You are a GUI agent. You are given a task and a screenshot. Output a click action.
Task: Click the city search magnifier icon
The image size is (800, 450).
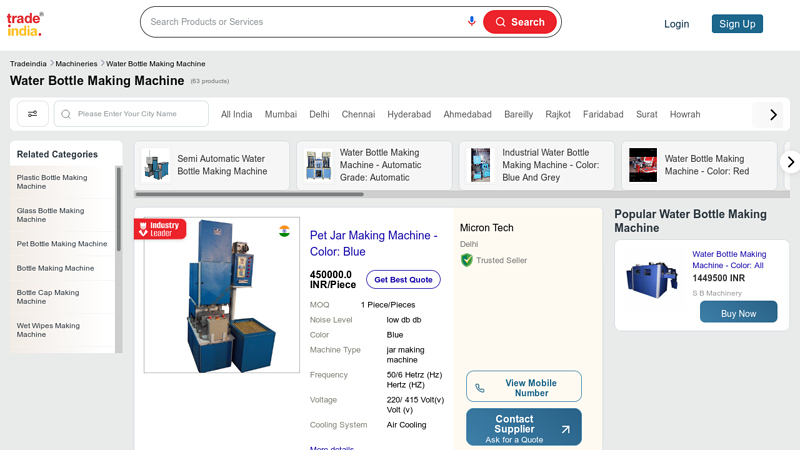coord(66,114)
